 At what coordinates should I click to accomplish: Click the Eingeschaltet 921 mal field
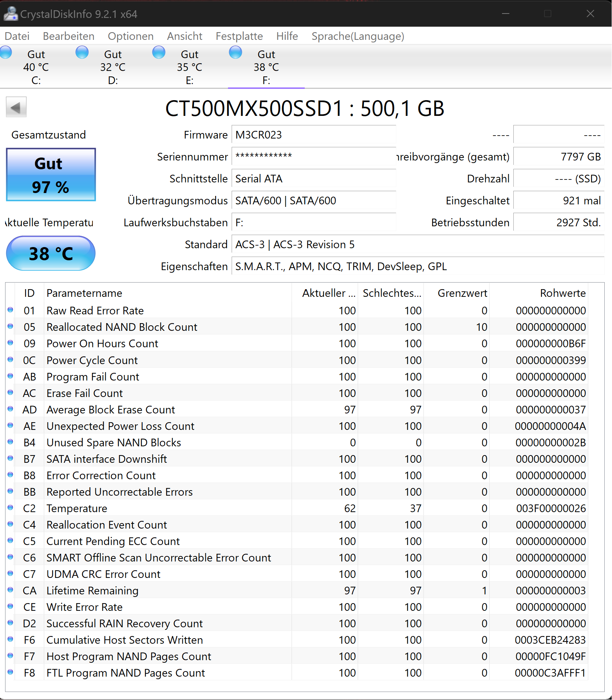click(559, 200)
